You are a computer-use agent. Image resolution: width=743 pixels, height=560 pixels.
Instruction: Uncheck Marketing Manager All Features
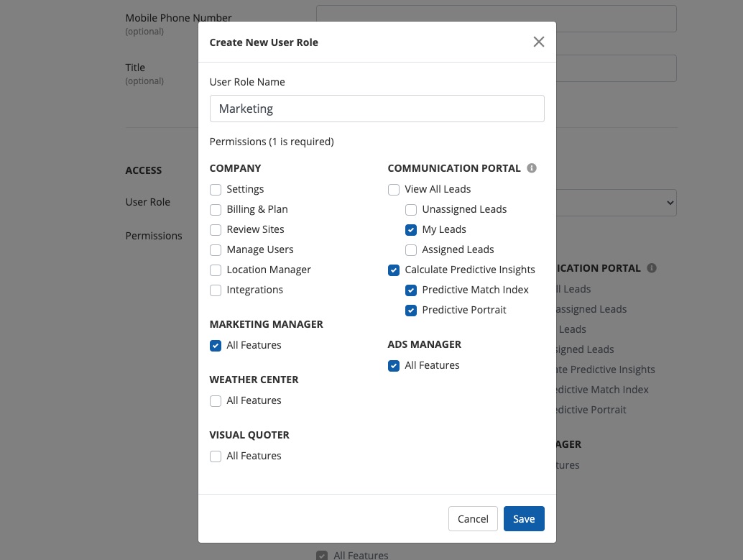tap(216, 346)
